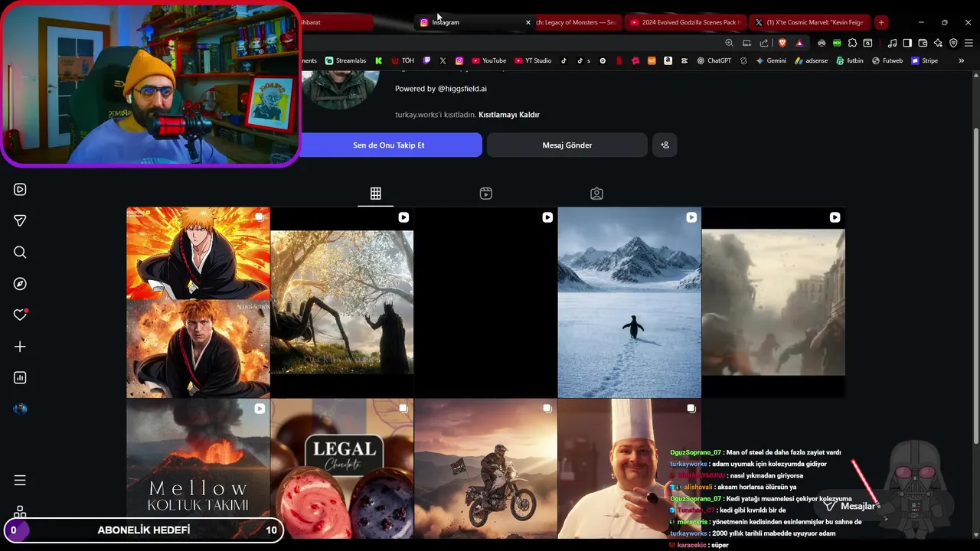The width and height of the screenshot is (980, 551).
Task: Switch to the posts grid tab
Action: pyautogui.click(x=375, y=194)
